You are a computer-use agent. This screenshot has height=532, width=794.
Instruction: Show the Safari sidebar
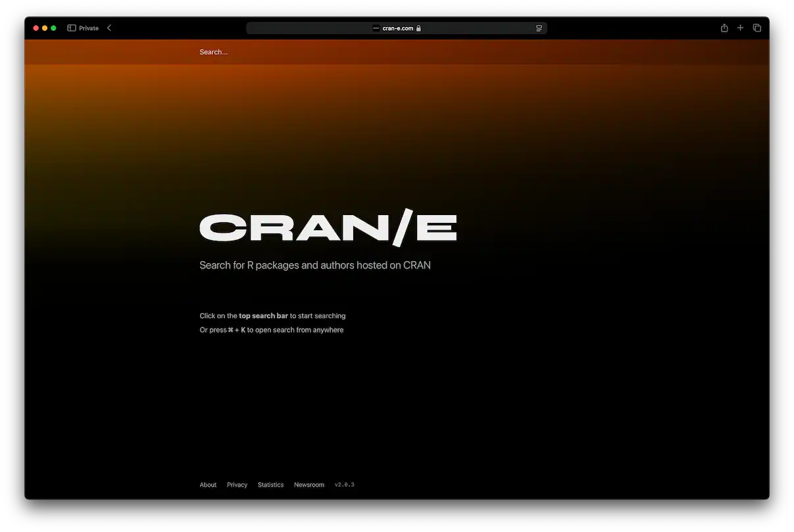pyautogui.click(x=72, y=28)
